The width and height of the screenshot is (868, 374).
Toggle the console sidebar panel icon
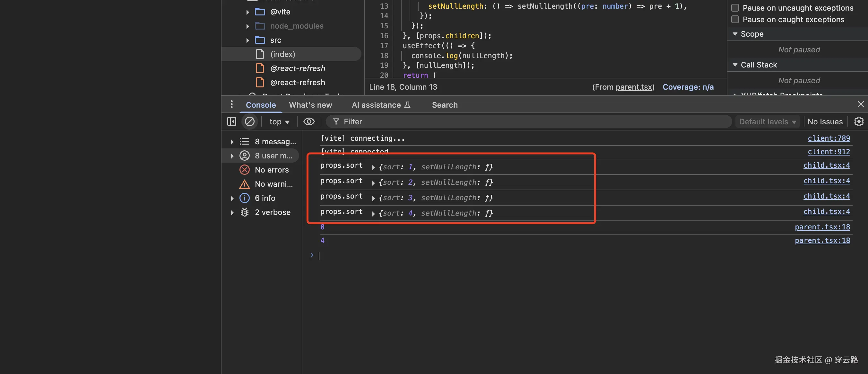click(232, 121)
